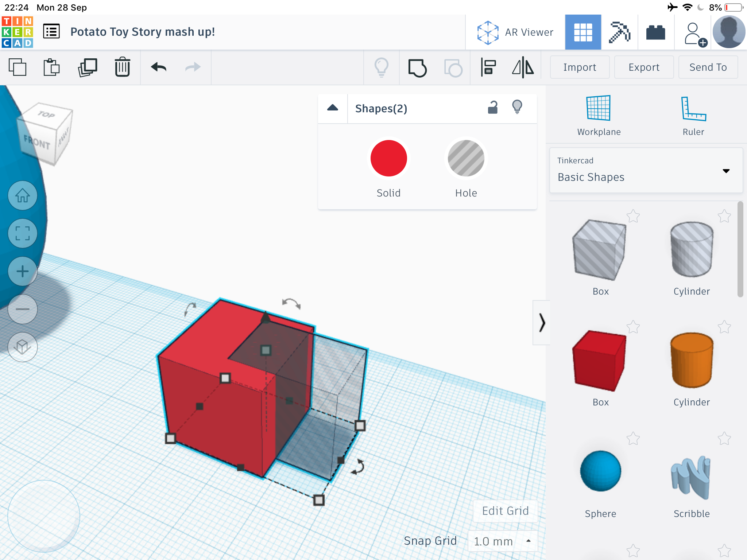Switch to orthographic view toggle
747x560 pixels.
[23, 347]
